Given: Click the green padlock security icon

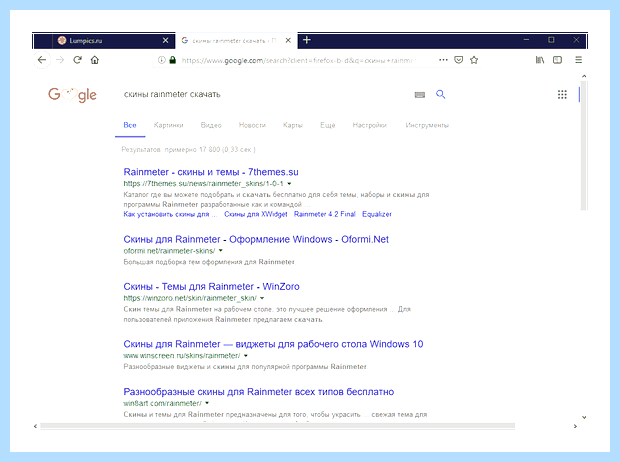Looking at the screenshot, I should (x=172, y=60).
